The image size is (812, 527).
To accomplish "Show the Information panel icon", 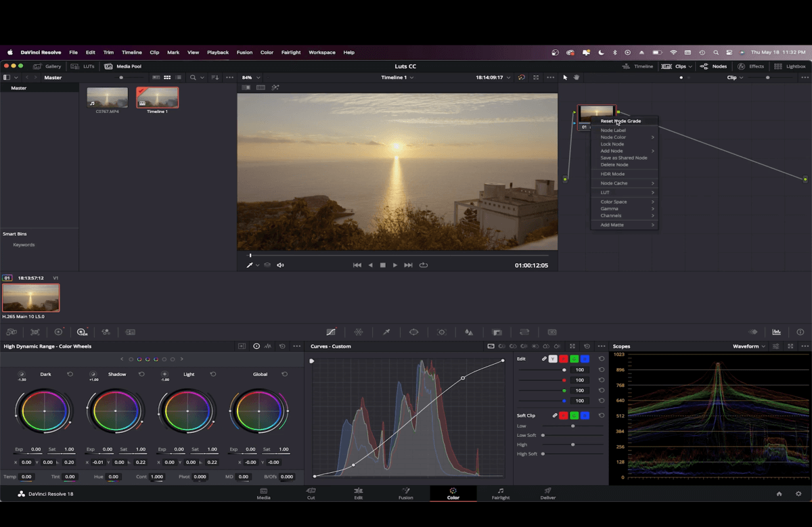I will 800,332.
